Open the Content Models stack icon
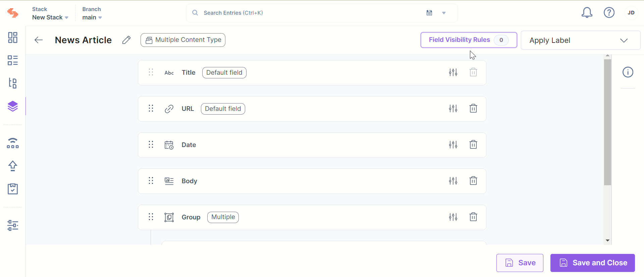 13,106
